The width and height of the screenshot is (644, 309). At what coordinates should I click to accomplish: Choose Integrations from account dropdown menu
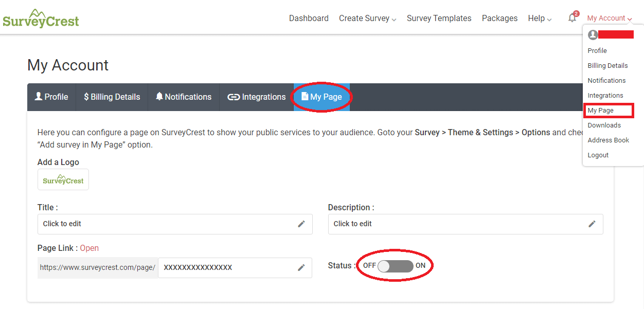(x=605, y=95)
